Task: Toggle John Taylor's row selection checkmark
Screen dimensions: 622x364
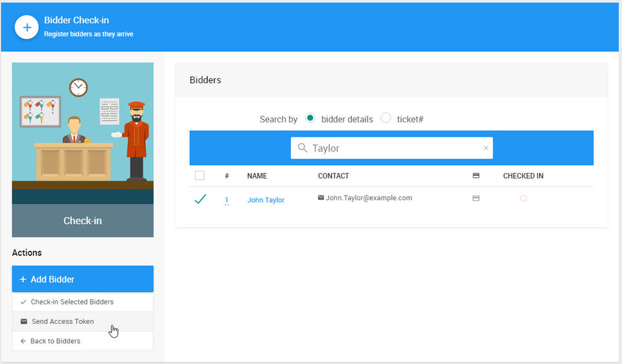Action: [x=200, y=199]
